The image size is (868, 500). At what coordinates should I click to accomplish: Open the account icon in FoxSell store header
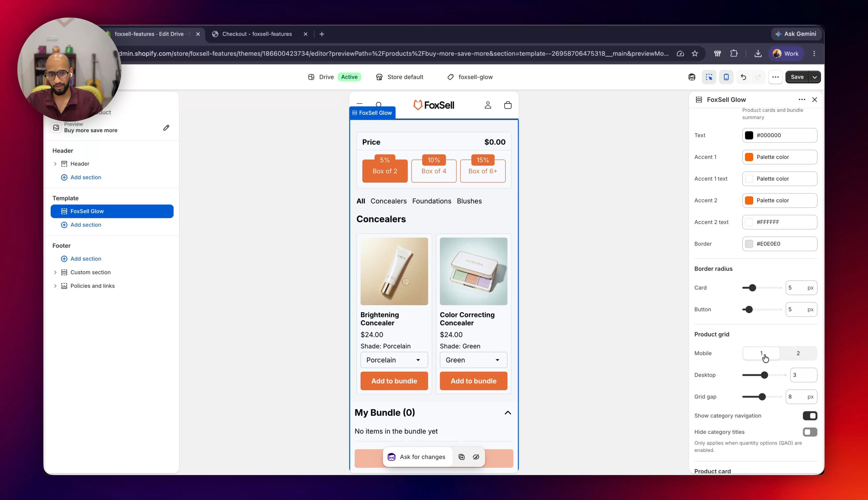click(x=488, y=105)
